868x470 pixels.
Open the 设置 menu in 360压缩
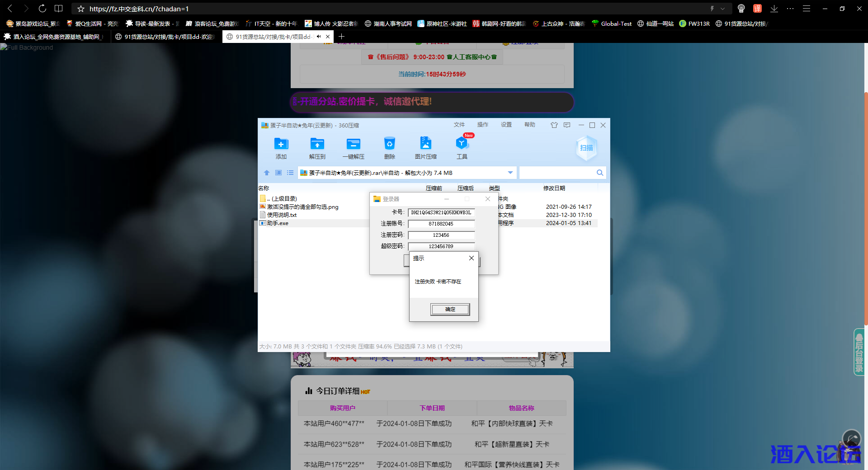click(x=506, y=125)
